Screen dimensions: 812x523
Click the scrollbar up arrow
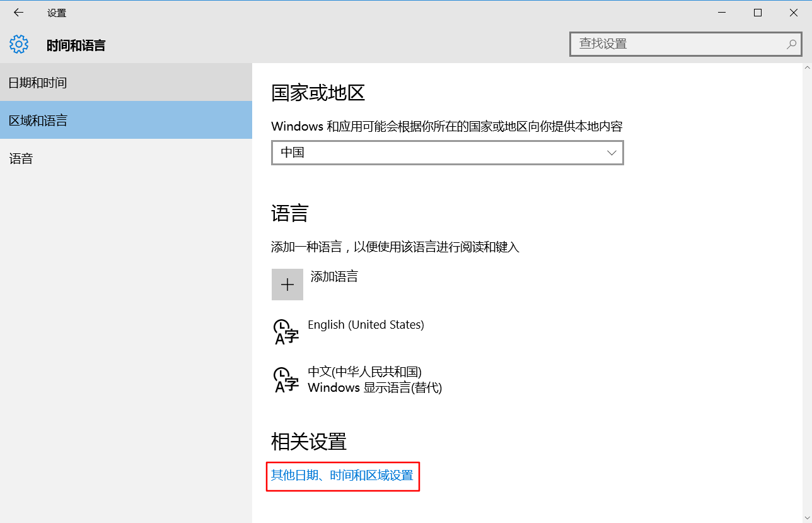[x=807, y=68]
